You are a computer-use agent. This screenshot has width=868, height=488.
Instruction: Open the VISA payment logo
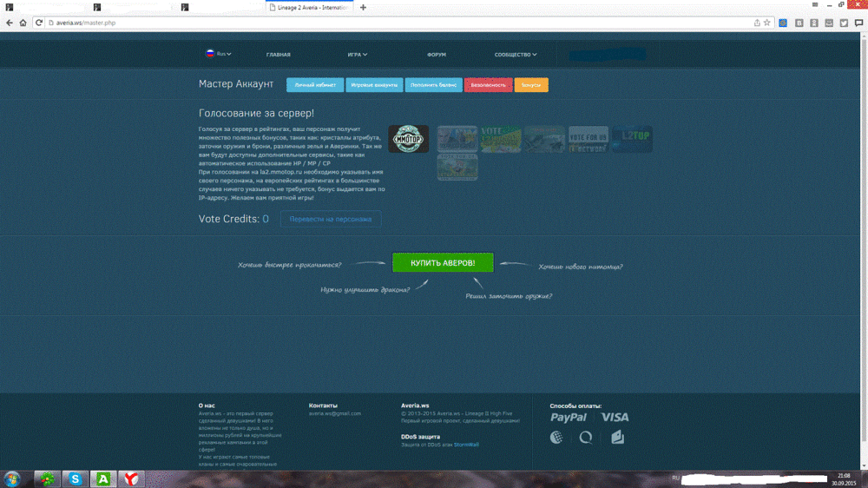pyautogui.click(x=615, y=417)
